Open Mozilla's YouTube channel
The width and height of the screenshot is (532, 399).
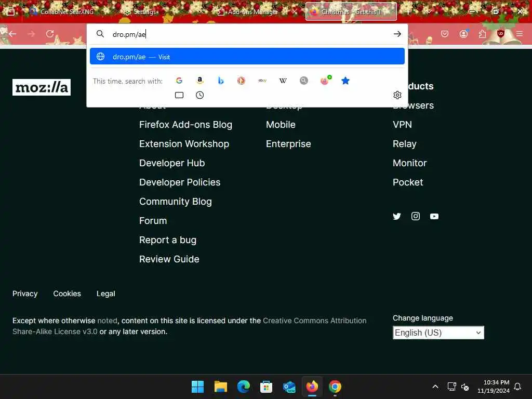434,216
